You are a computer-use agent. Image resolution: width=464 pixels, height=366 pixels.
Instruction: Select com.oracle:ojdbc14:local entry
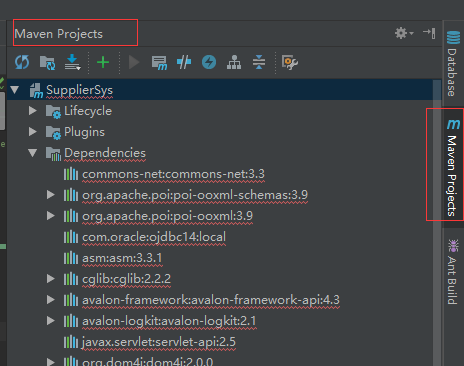click(x=154, y=237)
